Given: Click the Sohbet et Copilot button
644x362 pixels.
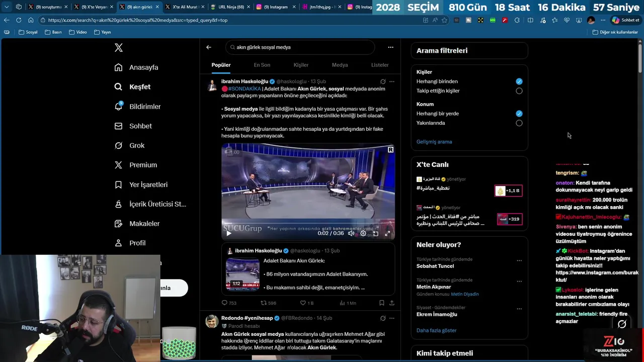Looking at the screenshot, I should point(625,20).
